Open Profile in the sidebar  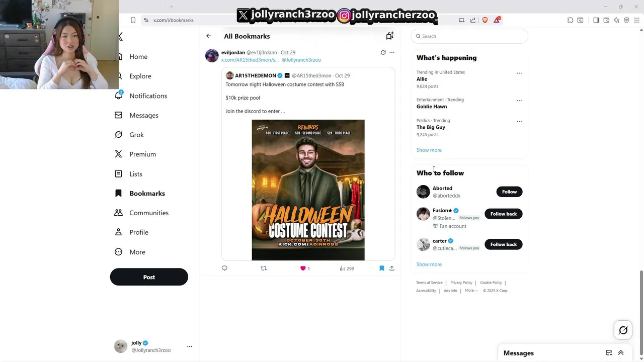point(139,233)
